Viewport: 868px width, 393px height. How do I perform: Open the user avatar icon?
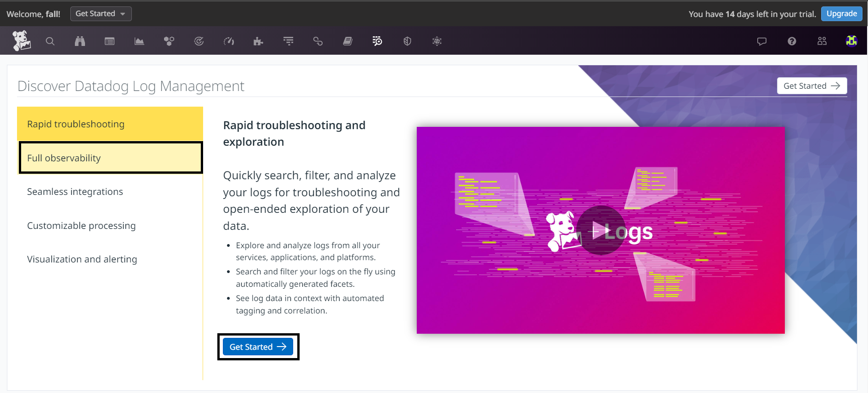(x=851, y=41)
